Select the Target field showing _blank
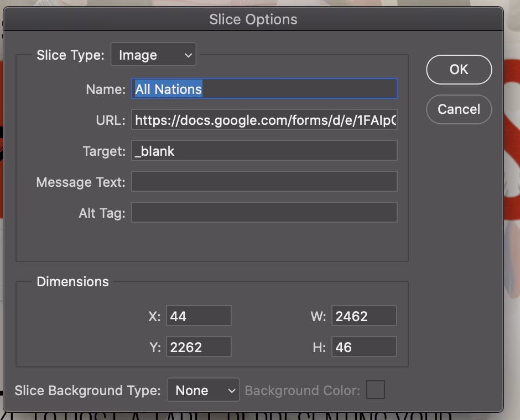The width and height of the screenshot is (520, 420). 264,150
